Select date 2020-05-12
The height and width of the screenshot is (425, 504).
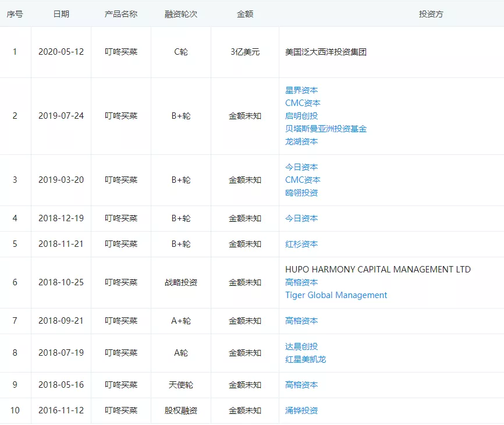(61, 52)
